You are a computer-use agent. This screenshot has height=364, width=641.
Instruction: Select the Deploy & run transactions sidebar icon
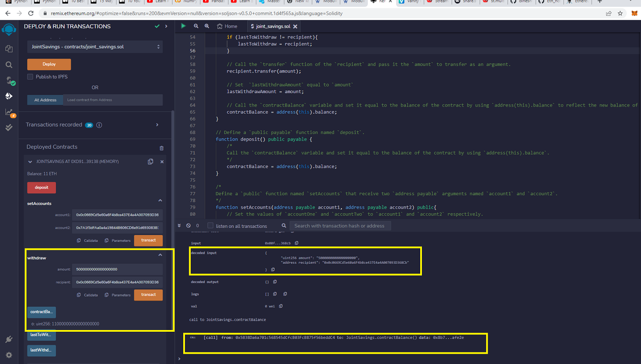[x=9, y=96]
